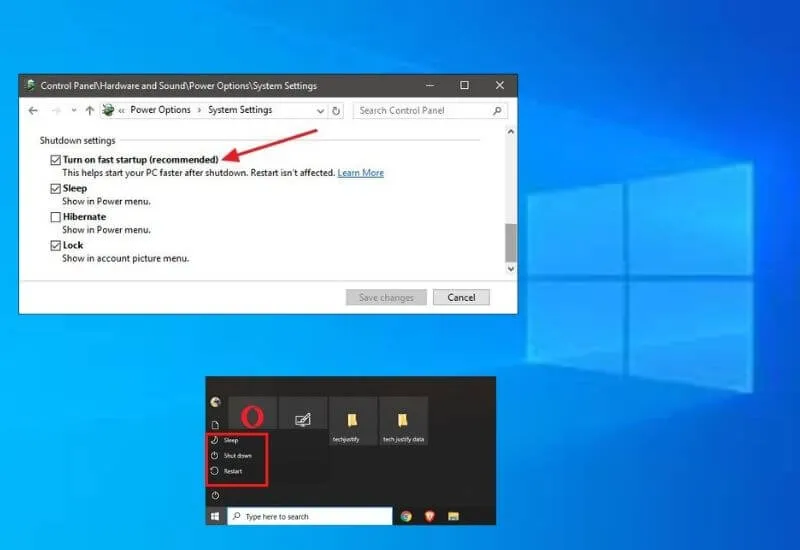Expand the address bar history dropdown

click(x=320, y=111)
